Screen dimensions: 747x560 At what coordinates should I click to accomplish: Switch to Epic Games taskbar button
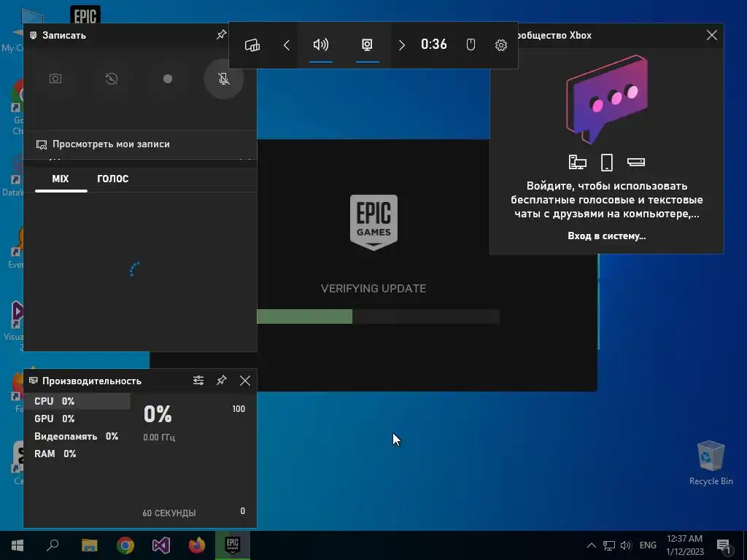click(x=233, y=545)
